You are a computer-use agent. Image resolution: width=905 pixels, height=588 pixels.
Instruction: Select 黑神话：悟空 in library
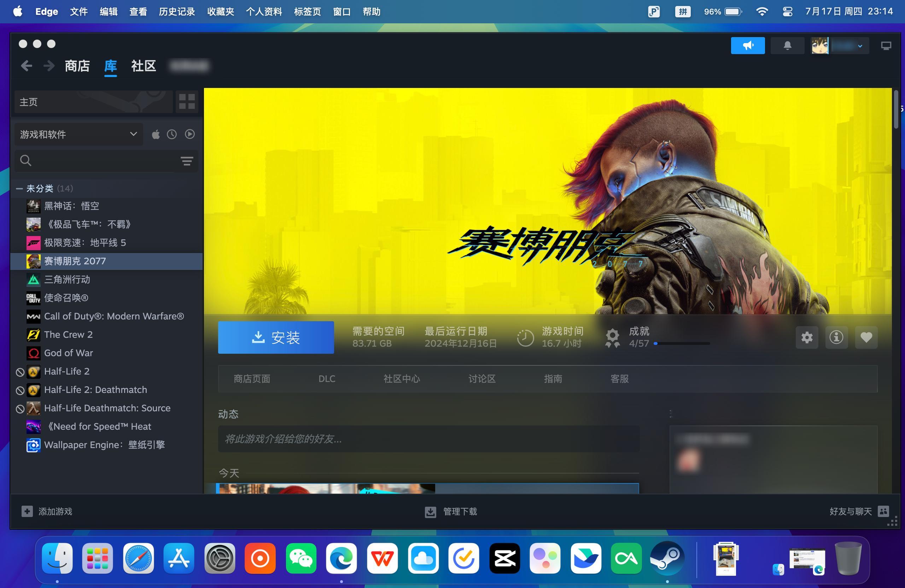pyautogui.click(x=107, y=206)
